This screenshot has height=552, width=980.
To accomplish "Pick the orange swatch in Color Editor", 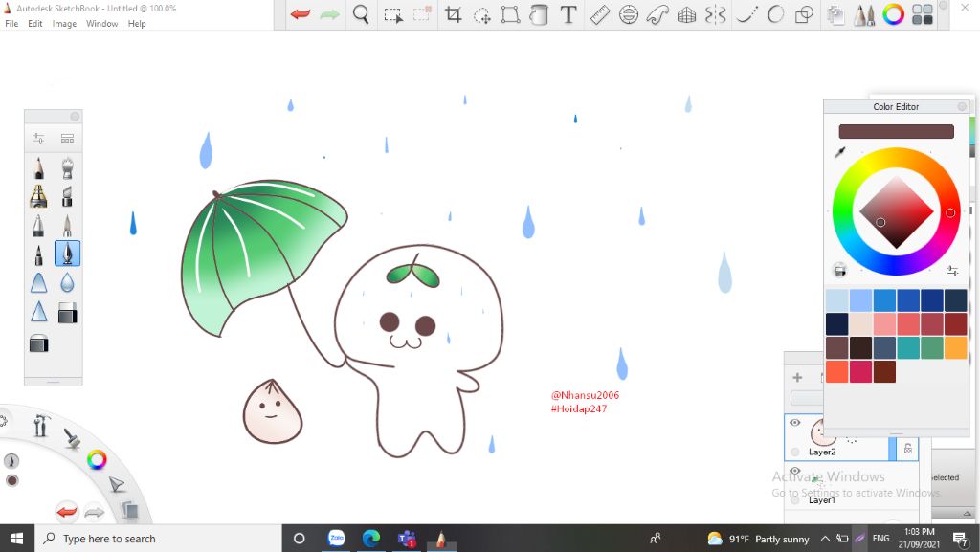I will click(x=955, y=347).
